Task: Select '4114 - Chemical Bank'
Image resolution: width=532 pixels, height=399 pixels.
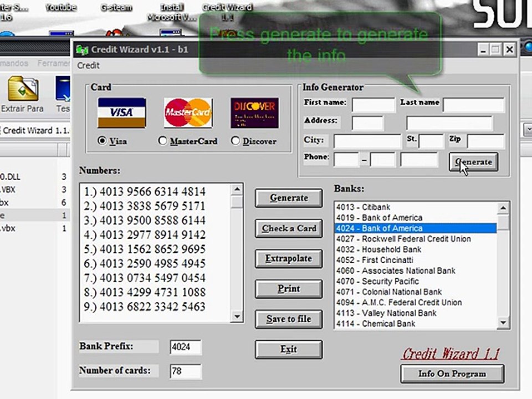Action: [415, 324]
